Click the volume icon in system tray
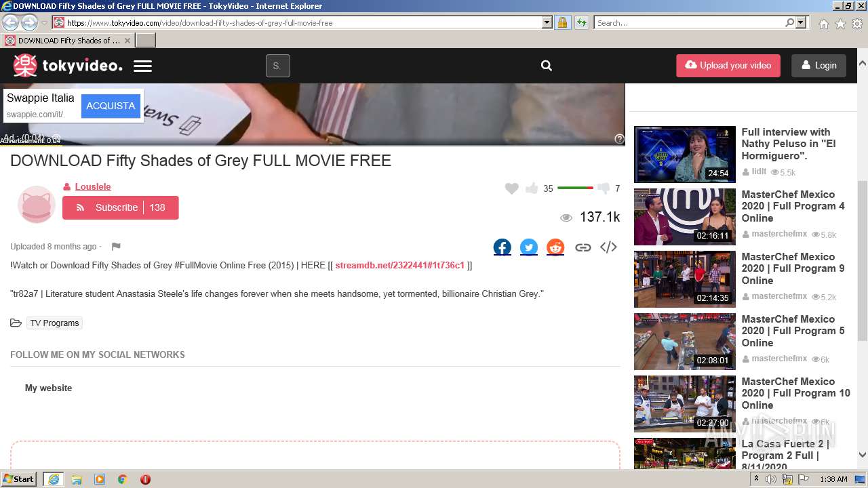Viewport: 868px width, 488px height. click(771, 479)
